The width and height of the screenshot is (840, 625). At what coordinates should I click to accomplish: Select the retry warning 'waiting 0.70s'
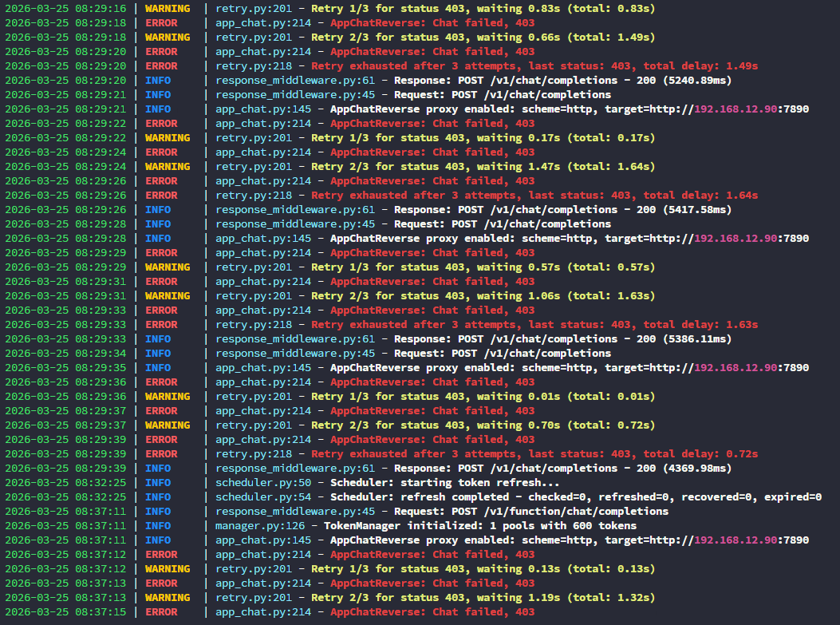(x=483, y=425)
